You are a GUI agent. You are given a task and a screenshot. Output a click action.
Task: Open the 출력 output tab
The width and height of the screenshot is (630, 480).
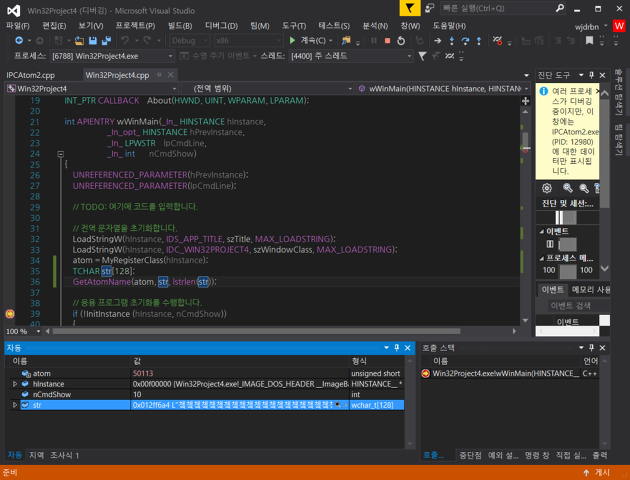[599, 455]
